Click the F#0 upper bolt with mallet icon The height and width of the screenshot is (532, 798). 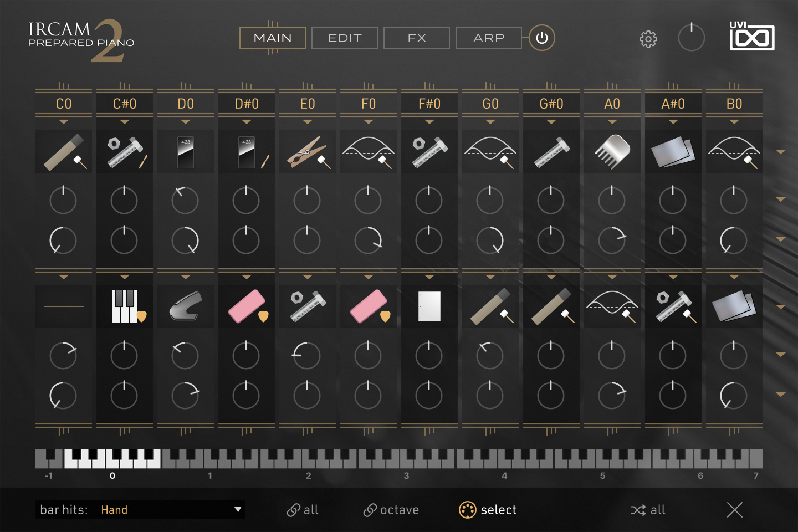coord(429,151)
